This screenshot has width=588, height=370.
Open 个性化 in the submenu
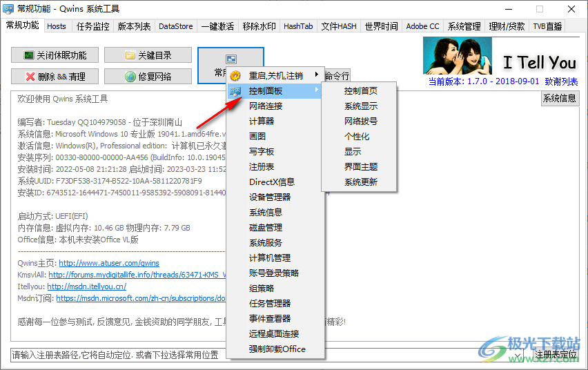[x=359, y=137]
